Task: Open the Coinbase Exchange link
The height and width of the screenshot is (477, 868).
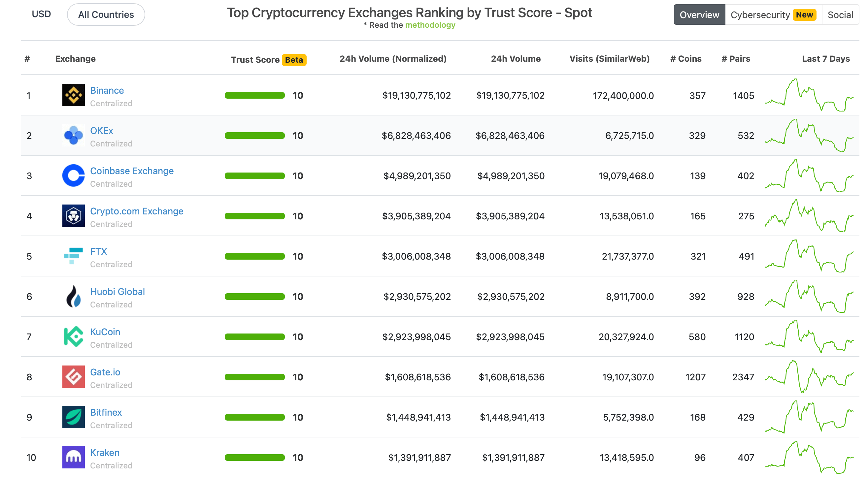Action: click(x=132, y=171)
